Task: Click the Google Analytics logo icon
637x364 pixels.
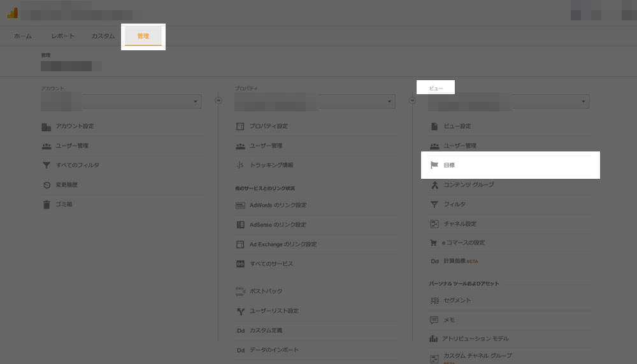Action: [13, 13]
